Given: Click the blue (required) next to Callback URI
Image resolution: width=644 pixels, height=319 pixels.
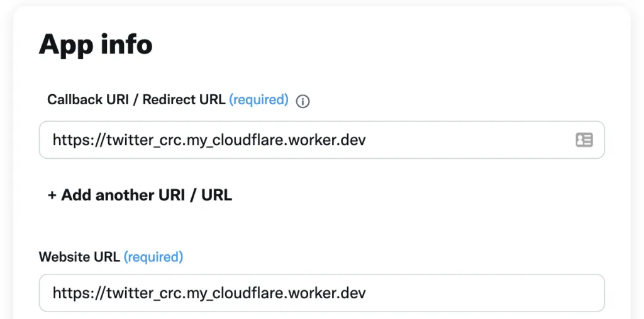Looking at the screenshot, I should tap(258, 100).
